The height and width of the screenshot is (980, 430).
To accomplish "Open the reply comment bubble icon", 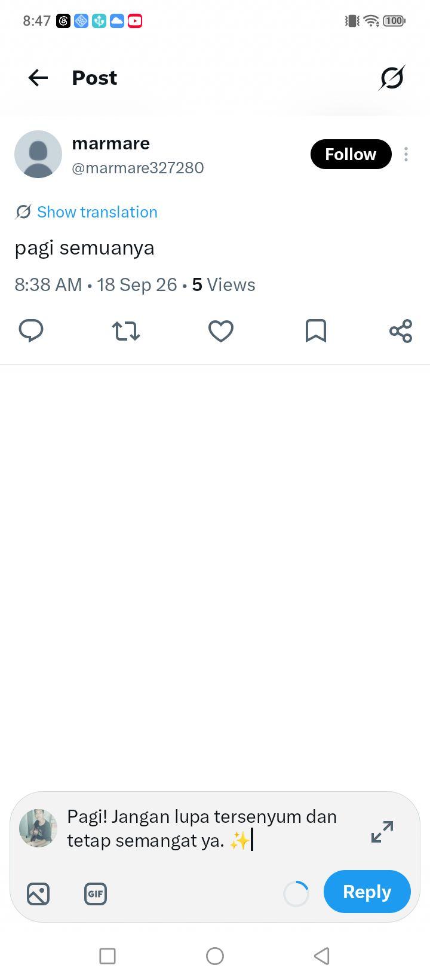I will (31, 330).
